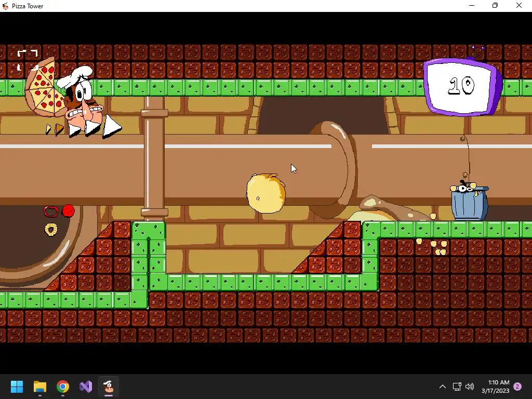The height and width of the screenshot is (399, 532).
Task: Click the red pepper ring collectible
Action: pos(51,211)
